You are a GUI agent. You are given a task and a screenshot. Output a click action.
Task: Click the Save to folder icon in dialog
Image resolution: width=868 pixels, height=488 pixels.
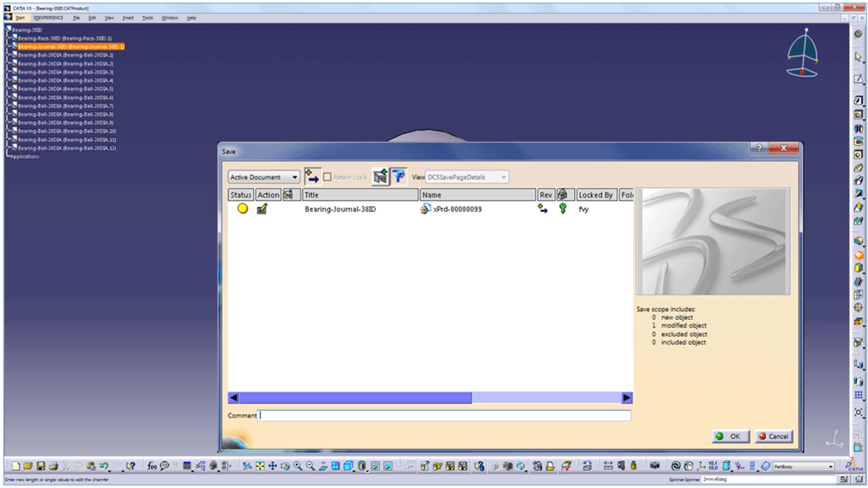(x=380, y=177)
